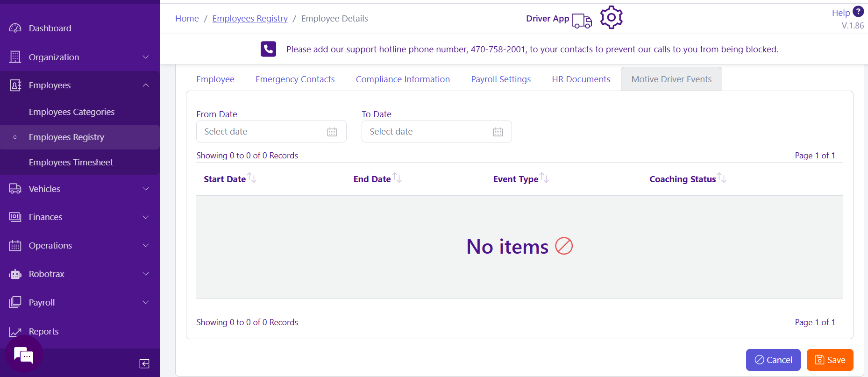Image resolution: width=868 pixels, height=377 pixels.
Task: Open settings via the gear icon
Action: click(612, 18)
